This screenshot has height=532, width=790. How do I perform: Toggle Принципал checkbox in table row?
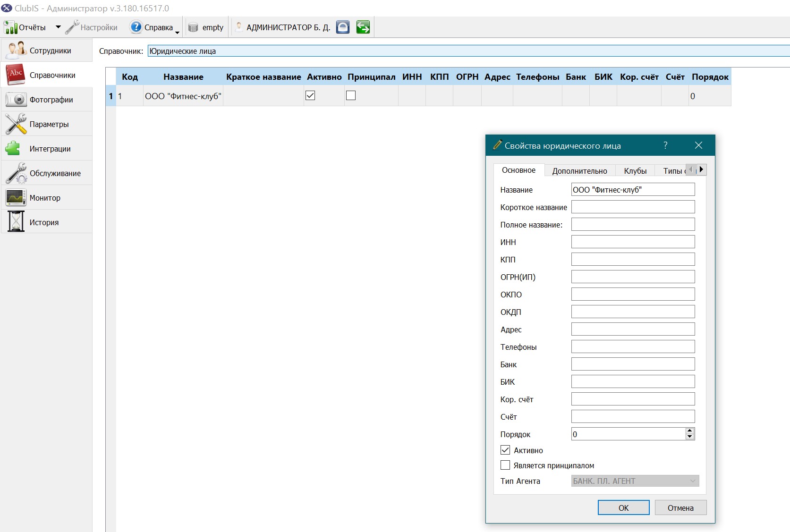[351, 95]
